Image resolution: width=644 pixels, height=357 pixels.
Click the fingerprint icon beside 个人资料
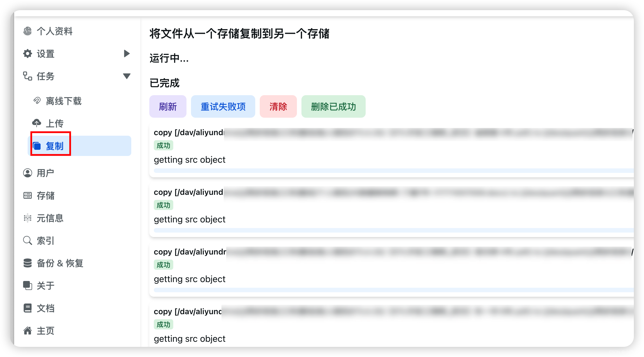click(28, 31)
